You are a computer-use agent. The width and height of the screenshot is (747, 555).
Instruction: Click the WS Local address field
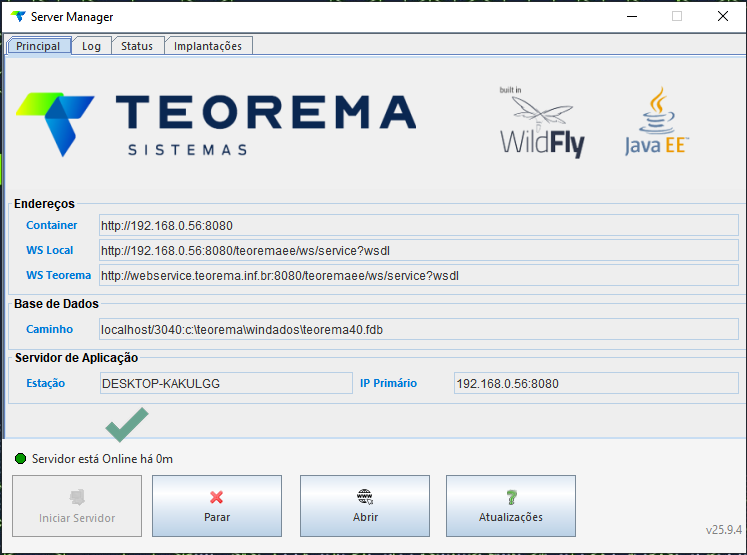pos(419,251)
